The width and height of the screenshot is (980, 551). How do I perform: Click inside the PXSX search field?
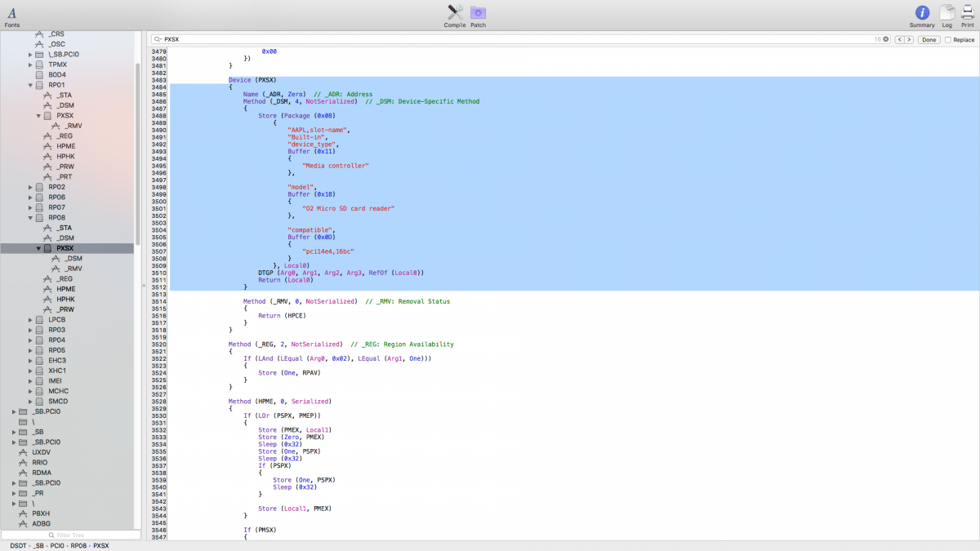(523, 39)
